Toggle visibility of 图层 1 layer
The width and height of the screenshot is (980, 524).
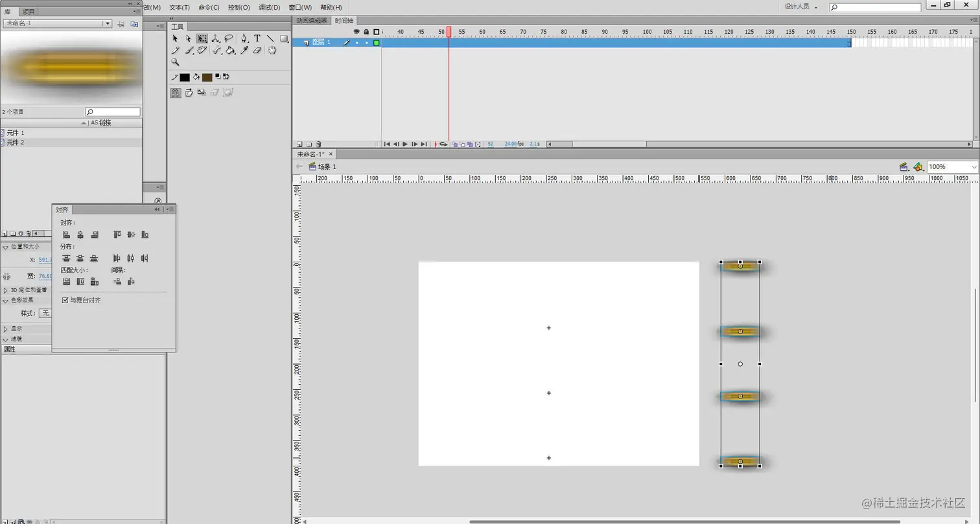click(357, 42)
